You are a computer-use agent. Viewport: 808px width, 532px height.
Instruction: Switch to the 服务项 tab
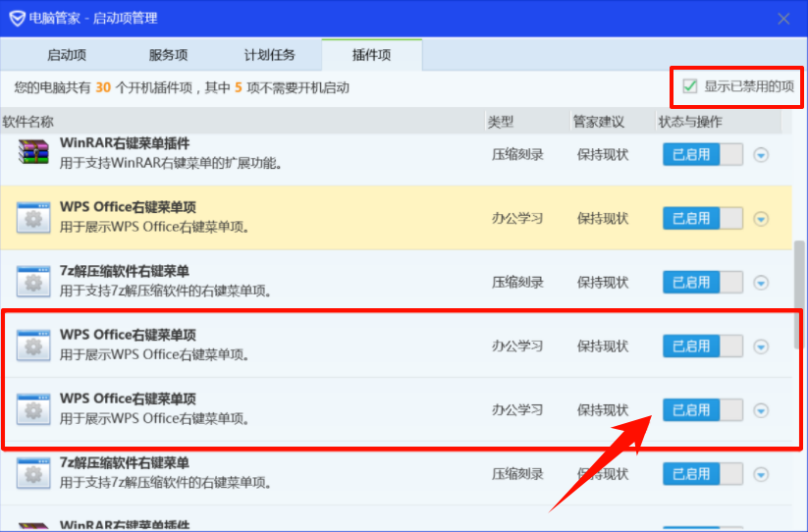pos(168,55)
